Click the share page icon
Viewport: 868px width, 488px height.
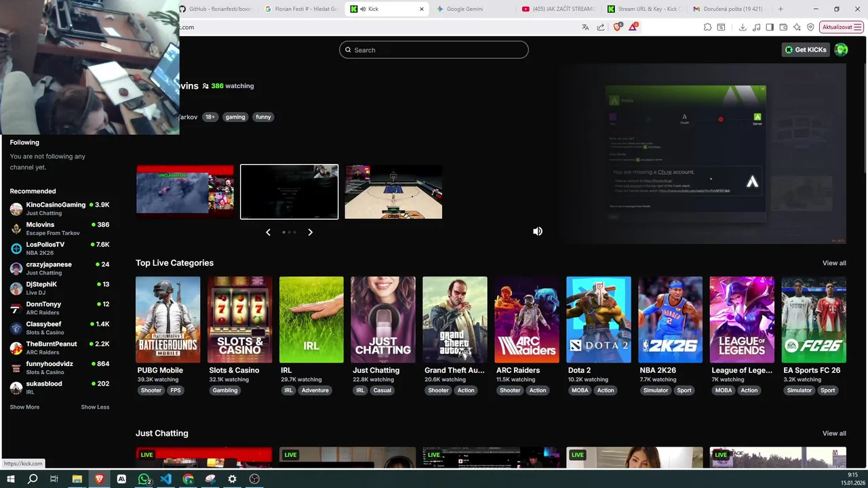coord(601,27)
